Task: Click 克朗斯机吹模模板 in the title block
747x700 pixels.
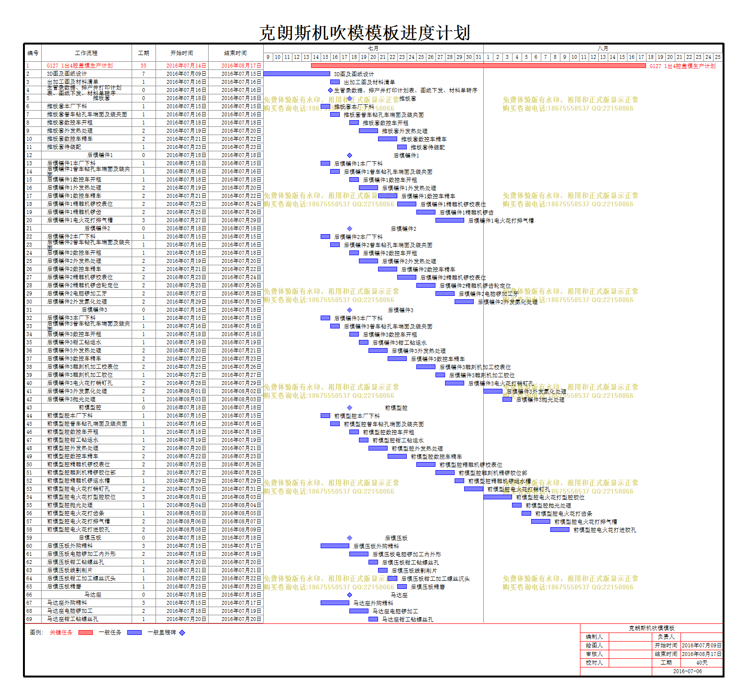Action: [651, 628]
